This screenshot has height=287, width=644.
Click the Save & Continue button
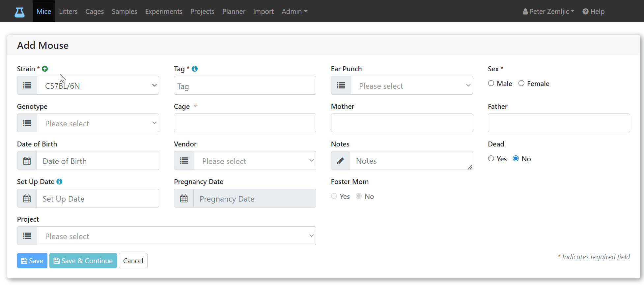pyautogui.click(x=83, y=261)
